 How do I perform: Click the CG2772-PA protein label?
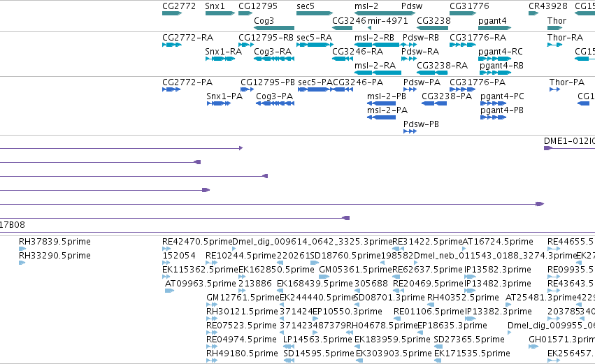187,82
